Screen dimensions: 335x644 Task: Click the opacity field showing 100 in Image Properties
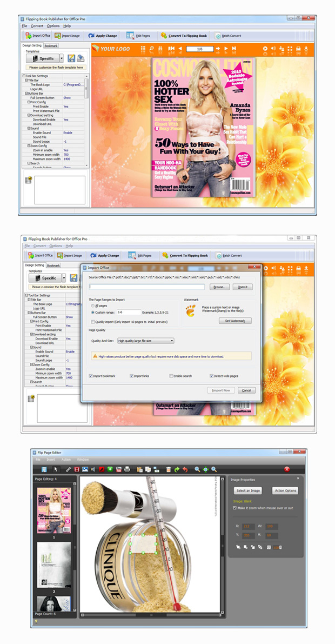276,548
